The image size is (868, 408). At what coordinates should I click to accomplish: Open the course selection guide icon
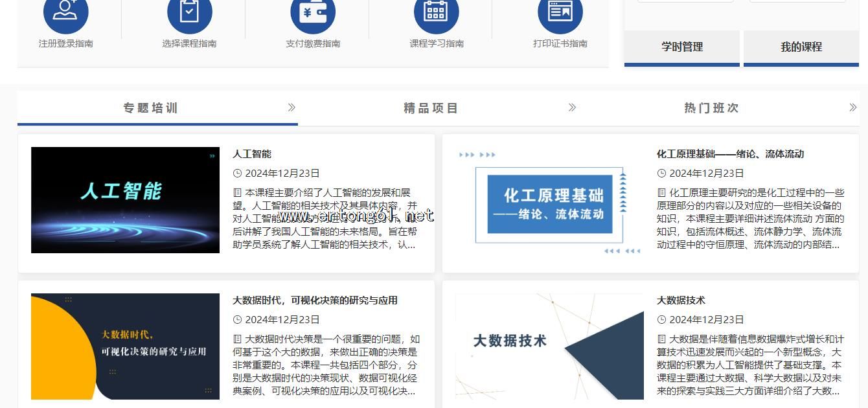click(x=189, y=12)
